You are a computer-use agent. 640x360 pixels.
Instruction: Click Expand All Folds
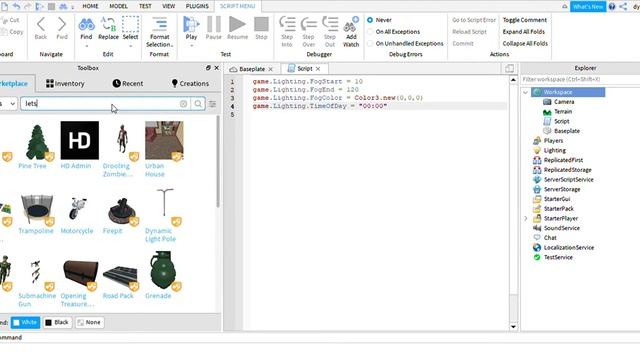click(x=524, y=31)
